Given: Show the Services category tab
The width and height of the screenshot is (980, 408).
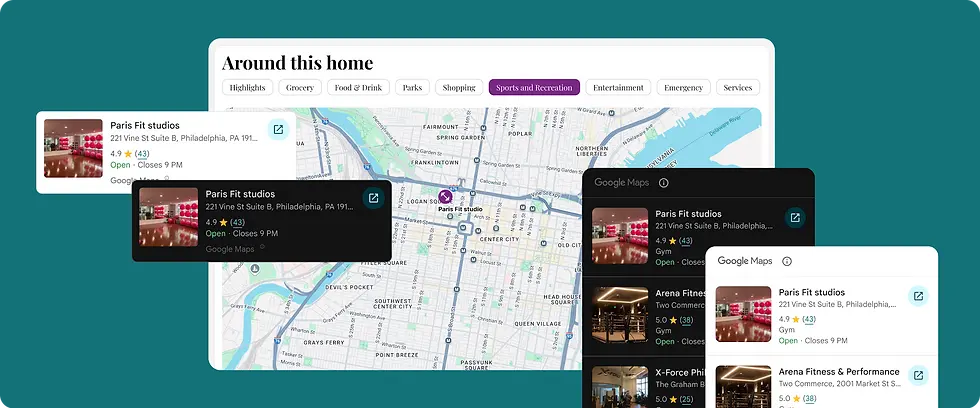Looking at the screenshot, I should [x=738, y=87].
